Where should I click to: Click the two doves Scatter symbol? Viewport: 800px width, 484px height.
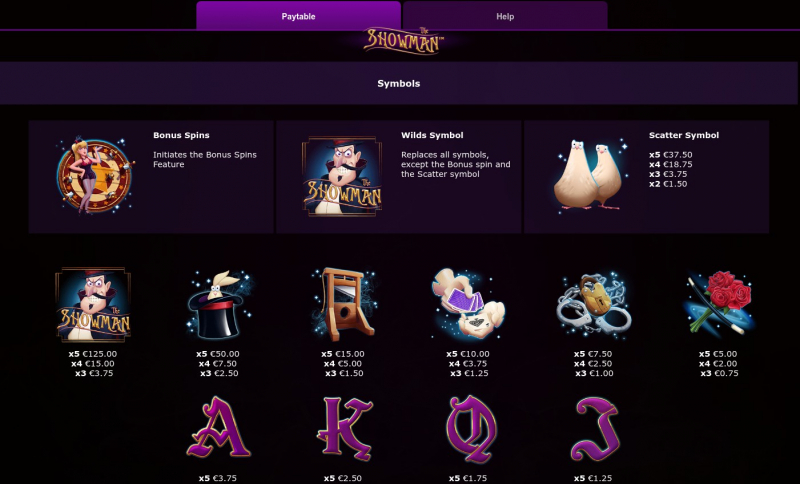[x=591, y=175]
